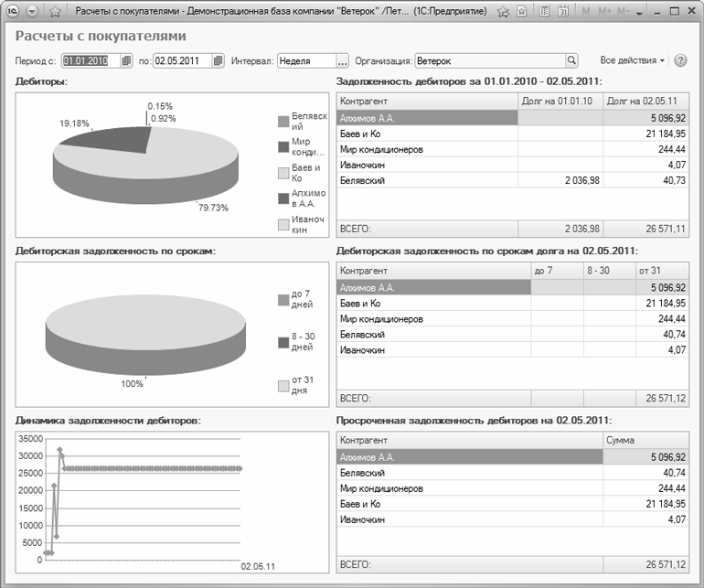Click the до 7 column header
The image size is (704, 588).
557,271
